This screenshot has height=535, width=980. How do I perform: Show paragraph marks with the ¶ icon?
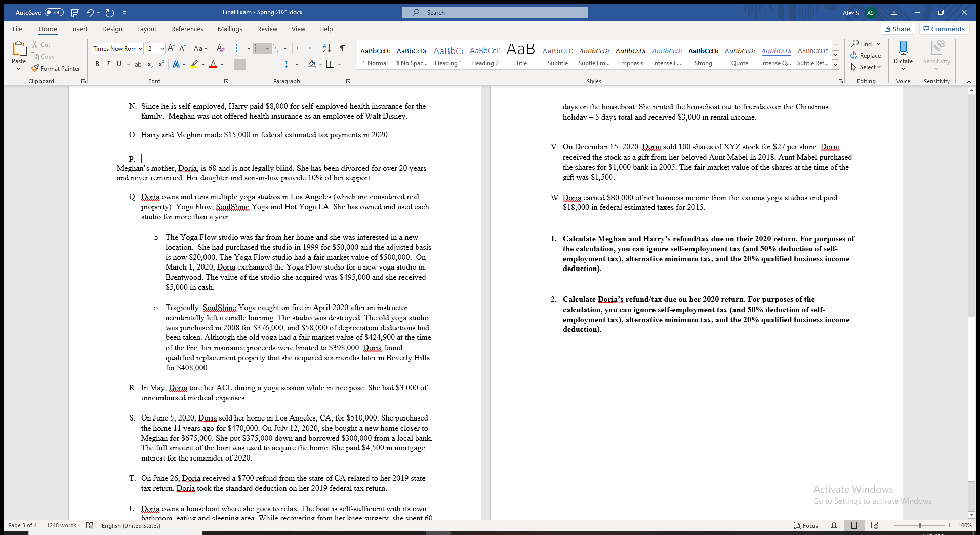pyautogui.click(x=342, y=48)
